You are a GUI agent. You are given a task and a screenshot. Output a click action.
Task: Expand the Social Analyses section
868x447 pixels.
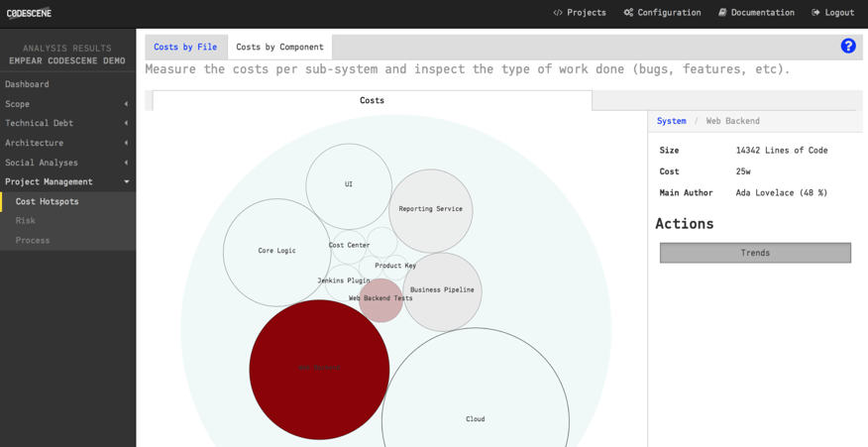coord(67,163)
